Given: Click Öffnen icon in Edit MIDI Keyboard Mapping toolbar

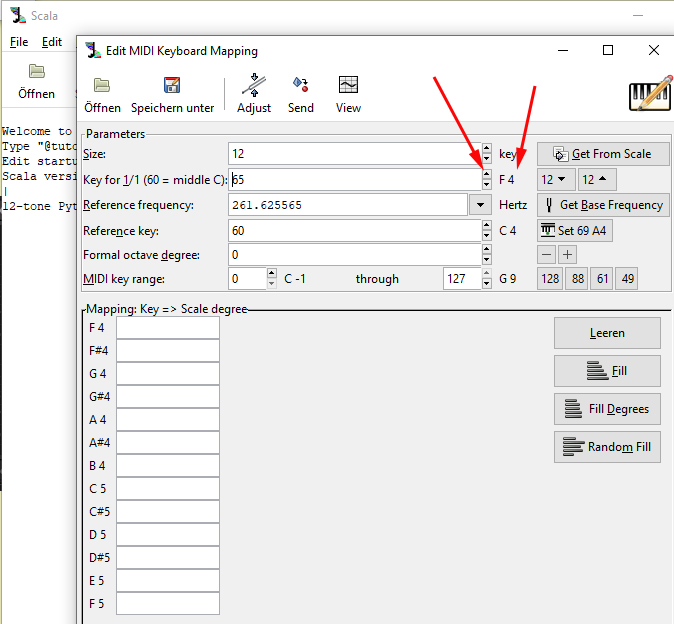Looking at the screenshot, I should (x=102, y=85).
